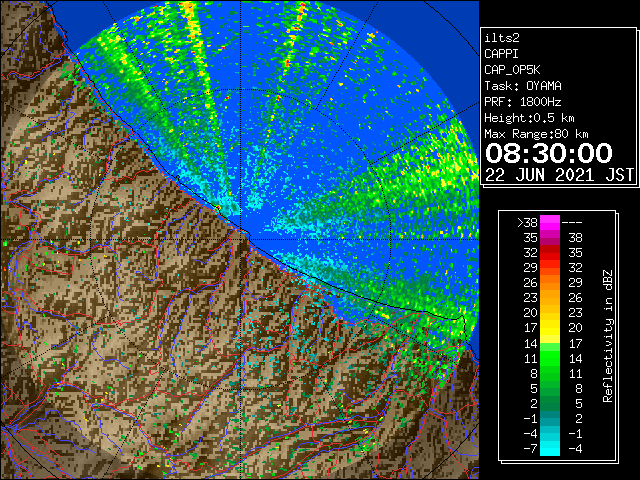640x480 pixels.
Task: Click the date text 22 JUN 2021 JST
Action: pyautogui.click(x=559, y=175)
